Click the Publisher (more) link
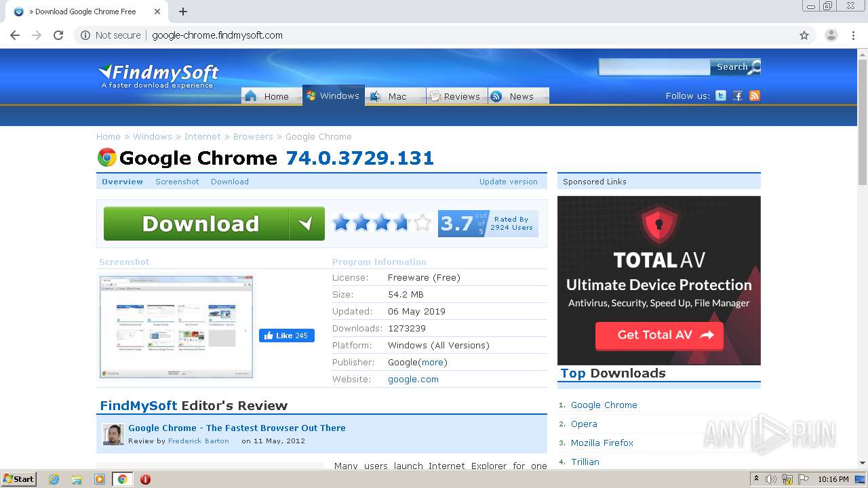868x488 pixels. 433,362
